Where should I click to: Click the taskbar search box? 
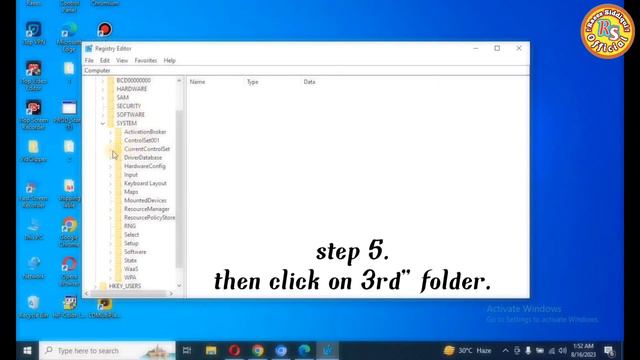[x=107, y=351]
